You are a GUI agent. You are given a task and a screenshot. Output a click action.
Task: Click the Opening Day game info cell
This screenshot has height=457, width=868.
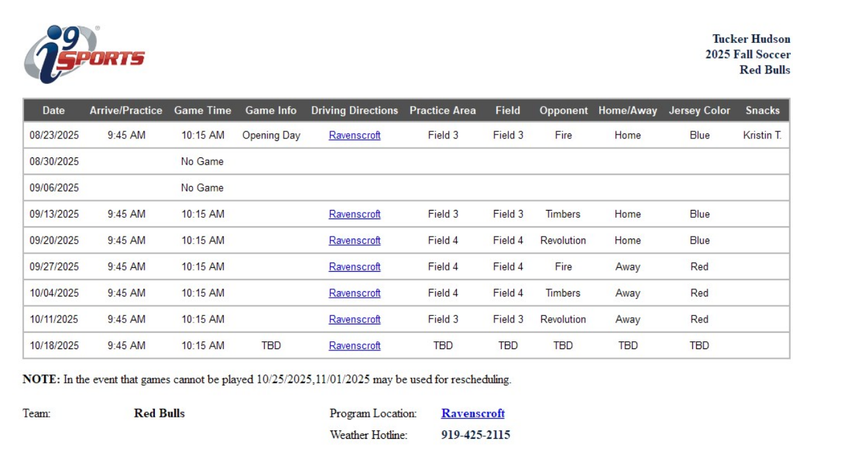point(271,136)
